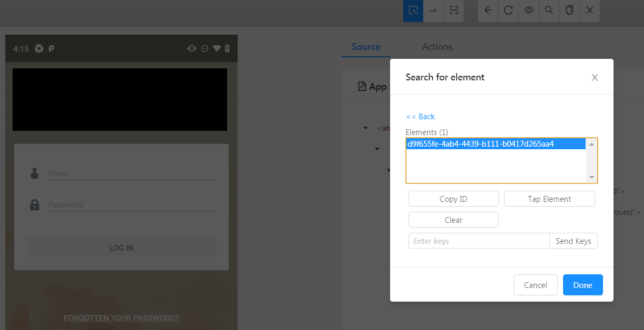Click the elements list scroll down arrow

point(591,177)
